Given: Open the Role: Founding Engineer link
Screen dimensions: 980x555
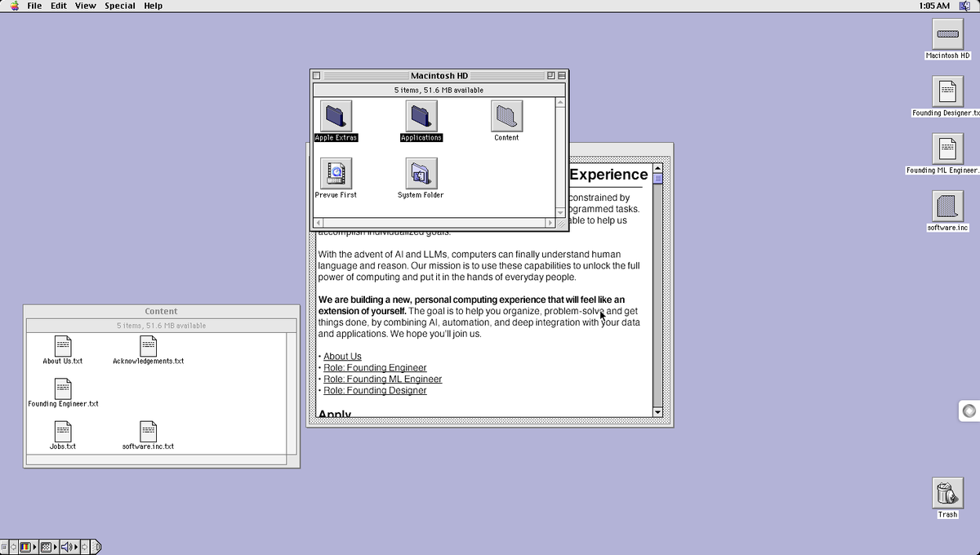Looking at the screenshot, I should click(x=375, y=368).
